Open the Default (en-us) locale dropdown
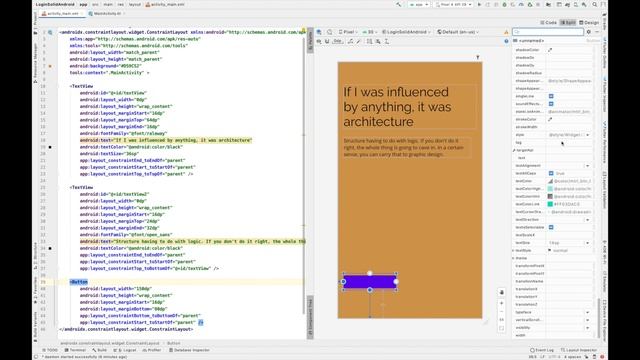Screen dimensions: 640x360 coord(458,32)
